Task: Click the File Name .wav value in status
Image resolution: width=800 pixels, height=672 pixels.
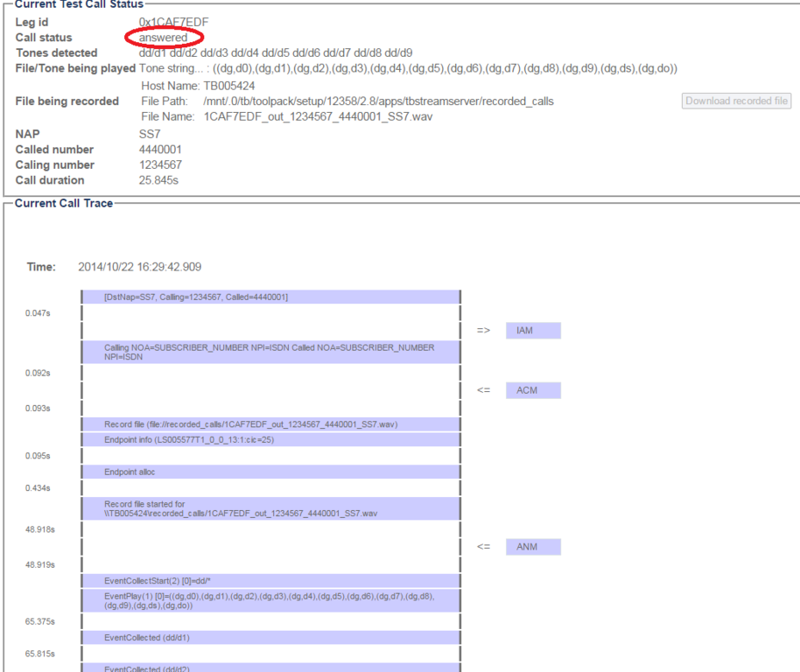Action: (x=318, y=116)
